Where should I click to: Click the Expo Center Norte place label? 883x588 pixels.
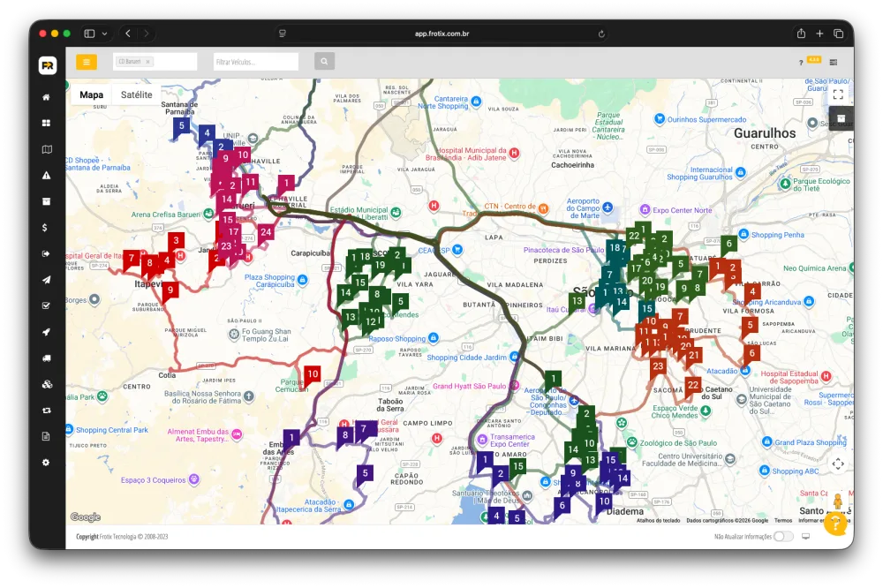tap(682, 210)
